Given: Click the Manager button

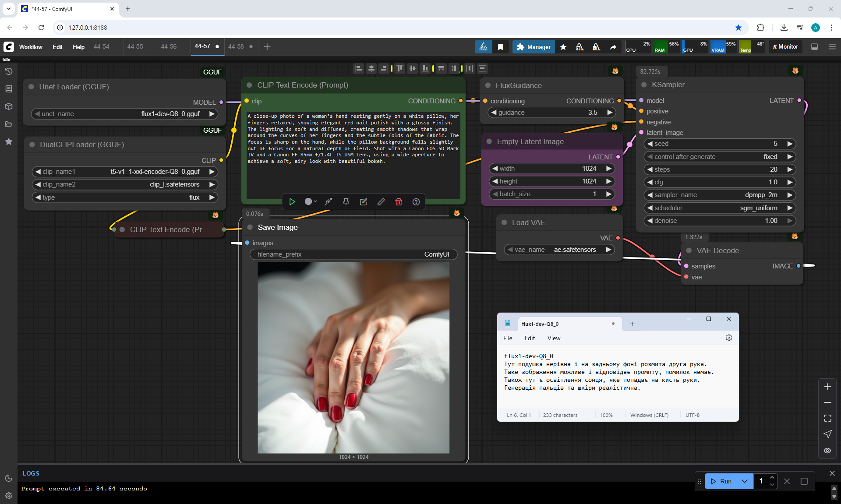Looking at the screenshot, I should [533, 47].
